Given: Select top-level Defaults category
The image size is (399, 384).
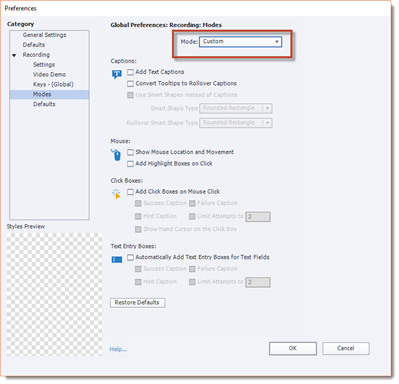Looking at the screenshot, I should [34, 45].
